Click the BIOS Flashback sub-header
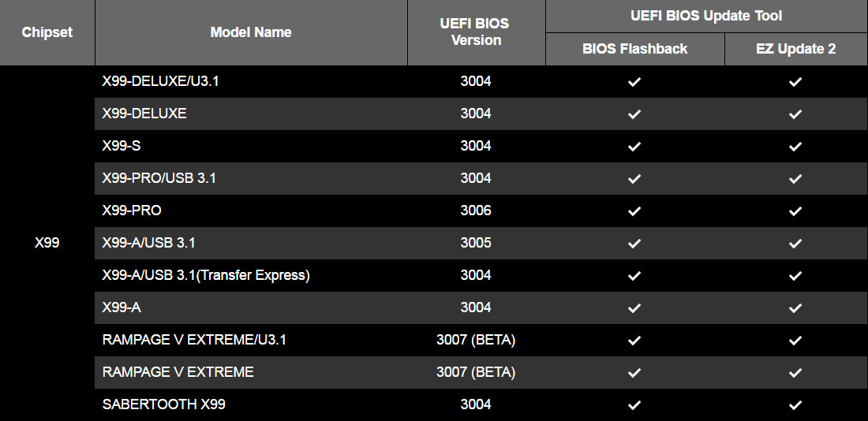Viewport: 868px width, 421px height. tap(635, 49)
